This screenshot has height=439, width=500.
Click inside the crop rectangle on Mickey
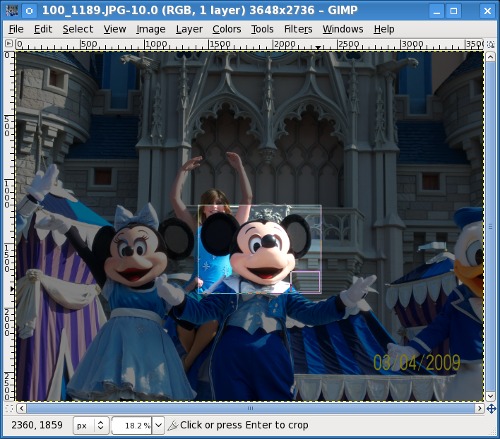(260, 249)
